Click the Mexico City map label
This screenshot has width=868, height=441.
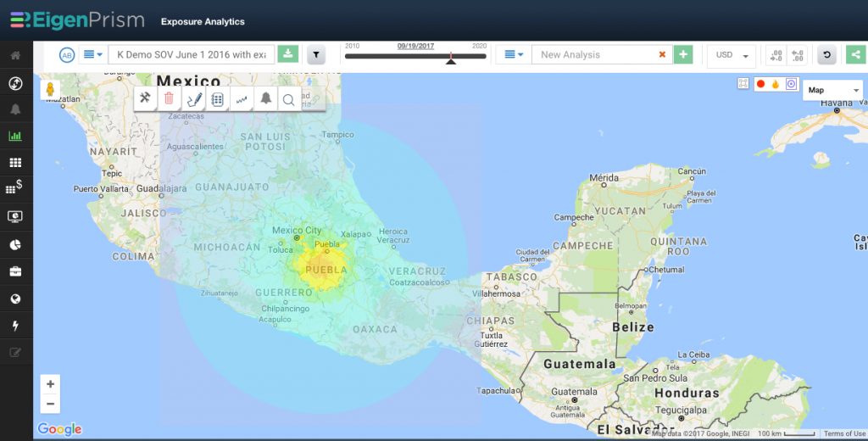pos(296,231)
